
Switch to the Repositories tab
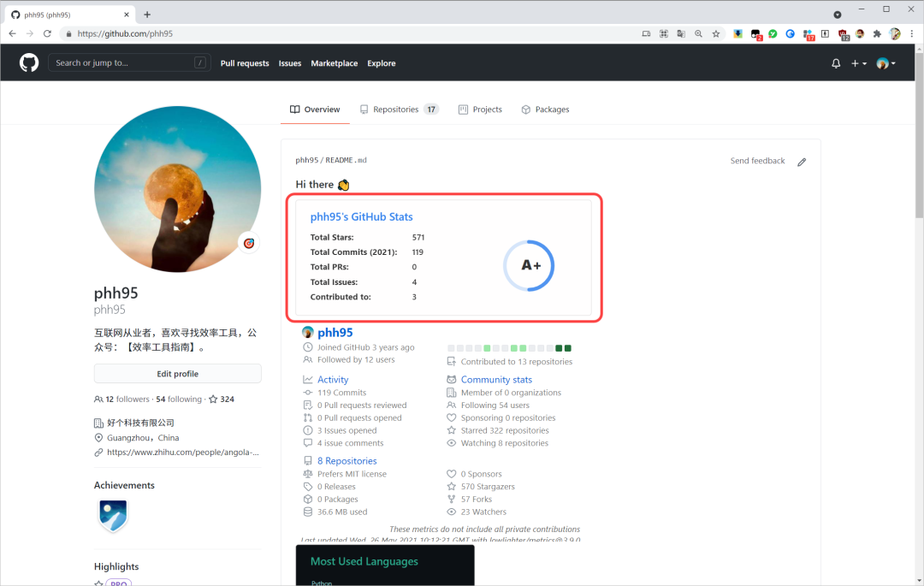400,110
